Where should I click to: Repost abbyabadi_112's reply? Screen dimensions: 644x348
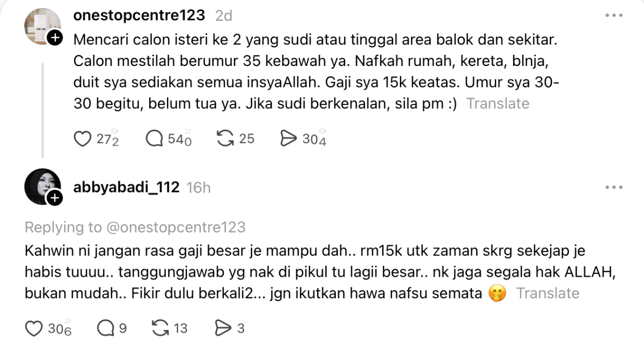click(x=160, y=328)
